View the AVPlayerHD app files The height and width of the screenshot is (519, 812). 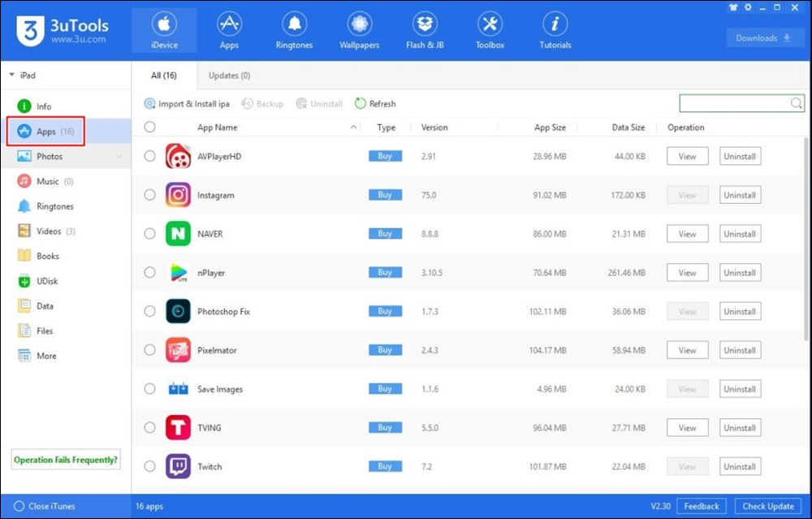(x=687, y=156)
